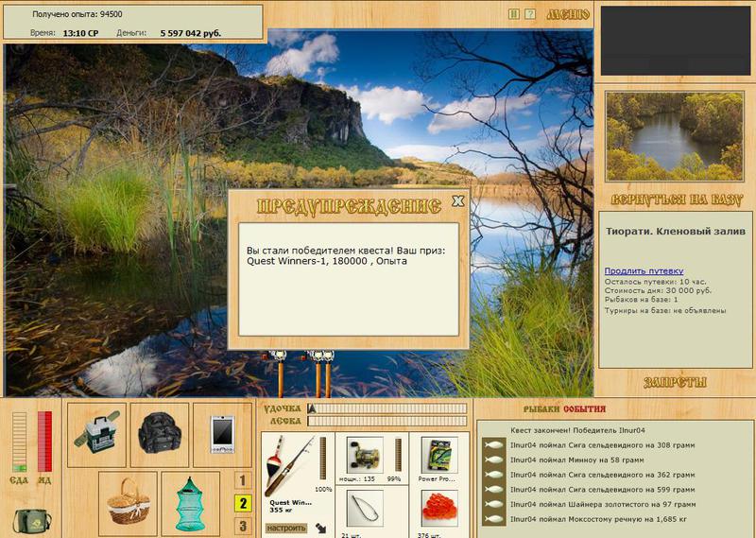
Task: Click the lake location thumbnail
Action: pyautogui.click(x=675, y=136)
